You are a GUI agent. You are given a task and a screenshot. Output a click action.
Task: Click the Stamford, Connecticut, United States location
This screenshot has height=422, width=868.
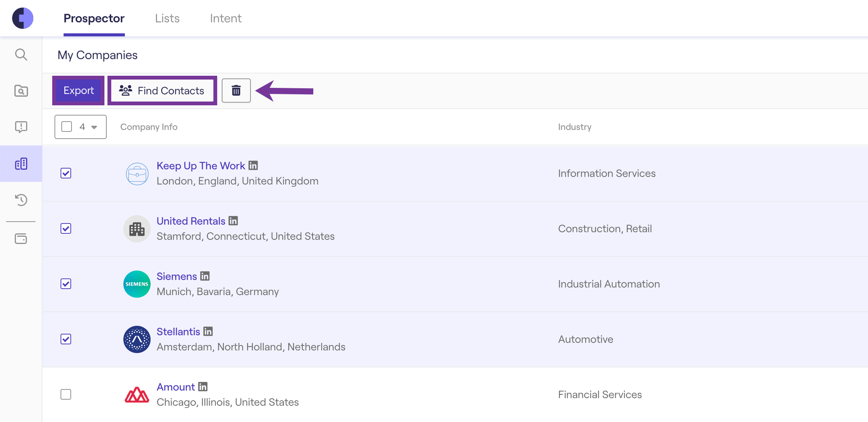coord(246,236)
